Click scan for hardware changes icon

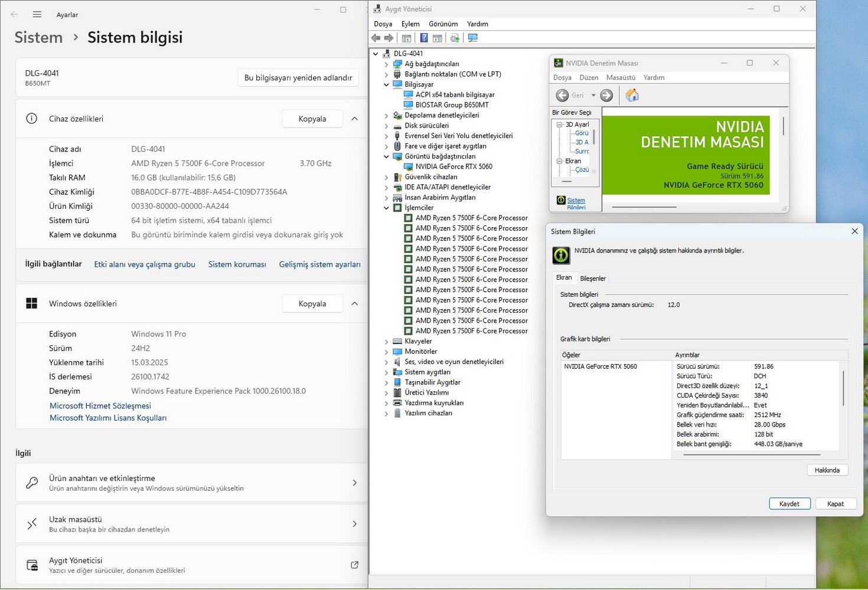pyautogui.click(x=472, y=38)
